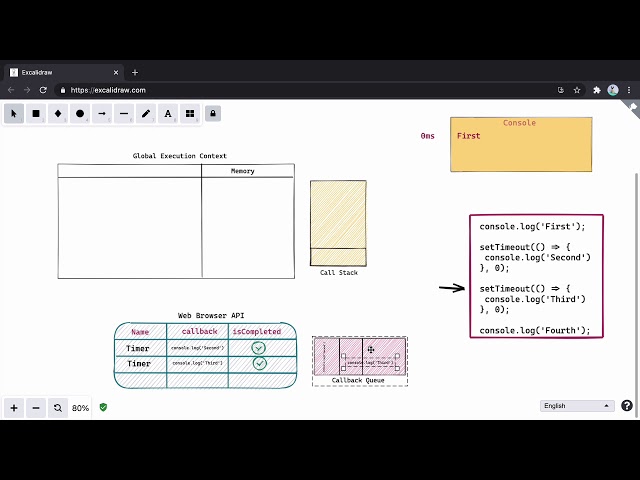
Task: Open a new browser tab
Action: pyautogui.click(x=135, y=72)
